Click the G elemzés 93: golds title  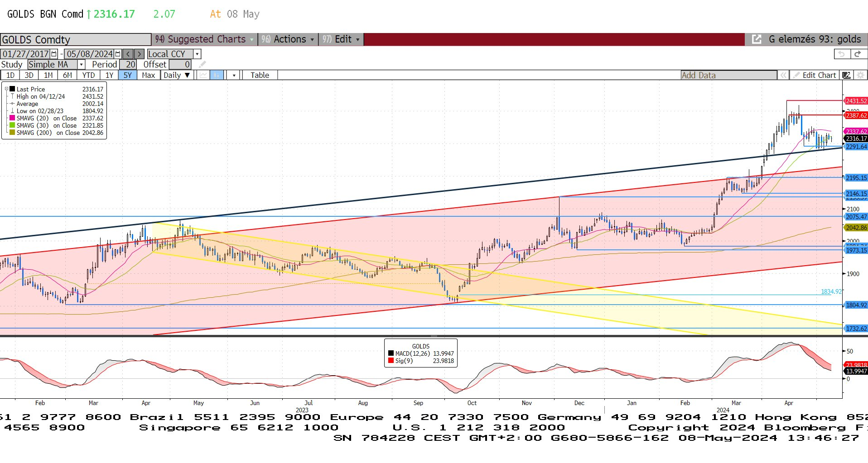(x=815, y=39)
